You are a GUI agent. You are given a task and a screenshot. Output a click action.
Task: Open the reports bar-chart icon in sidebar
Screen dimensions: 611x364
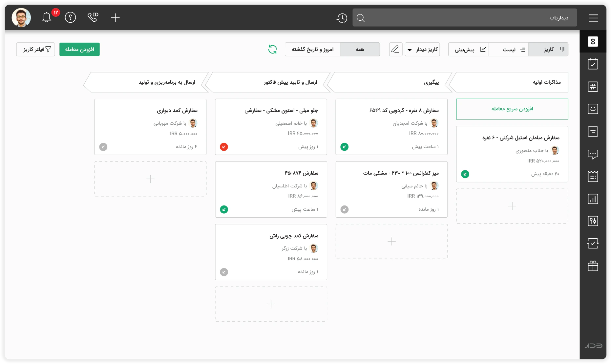click(x=593, y=199)
